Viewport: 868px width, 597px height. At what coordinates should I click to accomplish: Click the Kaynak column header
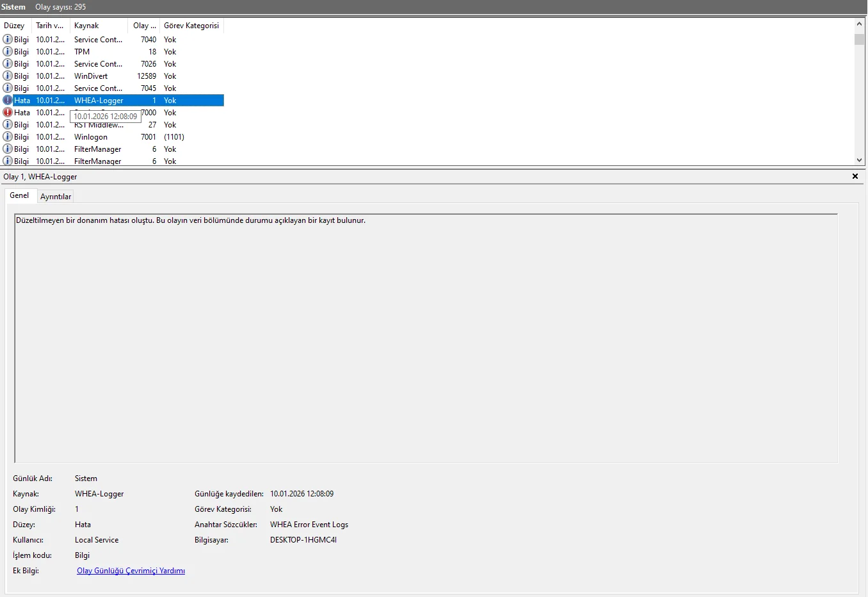(x=99, y=26)
